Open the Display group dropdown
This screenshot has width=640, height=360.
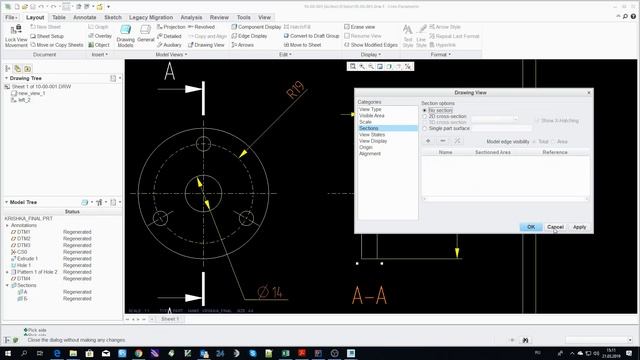point(371,54)
